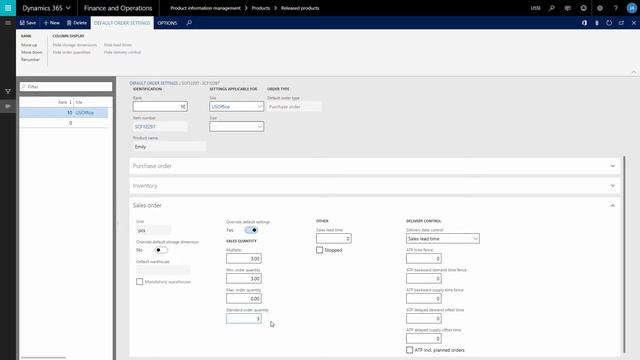Open the user account avatar
This screenshot has height=360, width=640.
click(x=631, y=8)
